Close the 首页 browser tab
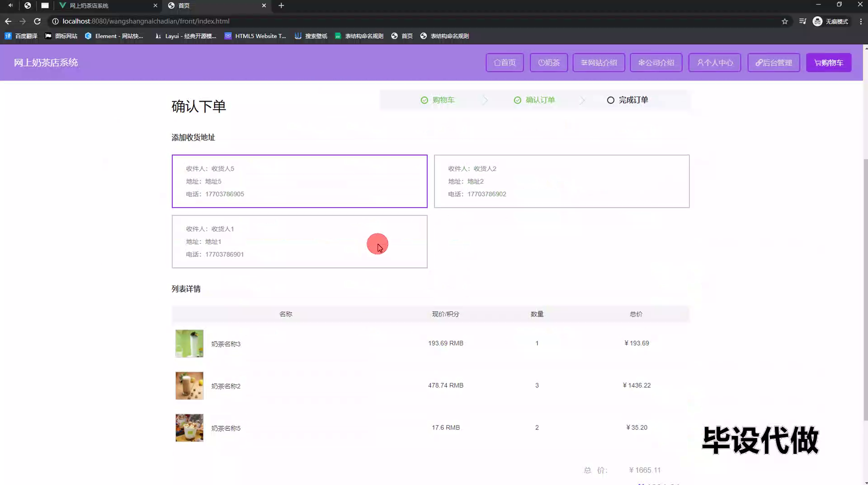 (x=264, y=5)
